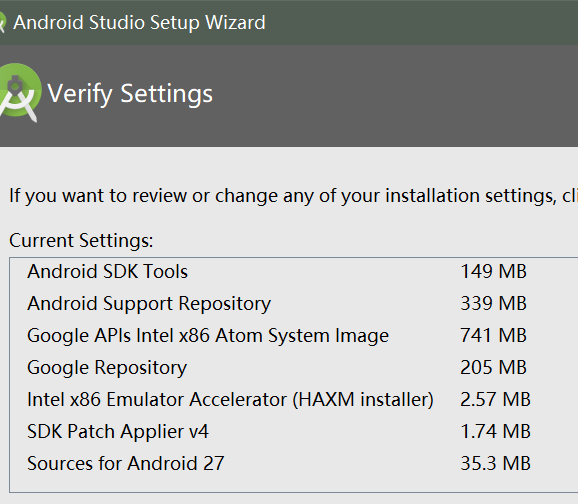Click the Android Studio logo beside Verify Settings

click(x=19, y=92)
